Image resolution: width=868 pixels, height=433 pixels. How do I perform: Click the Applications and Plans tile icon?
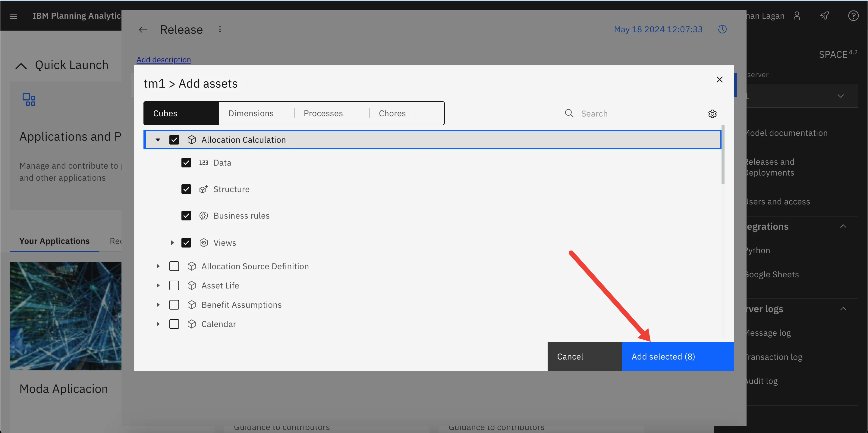[x=29, y=99]
